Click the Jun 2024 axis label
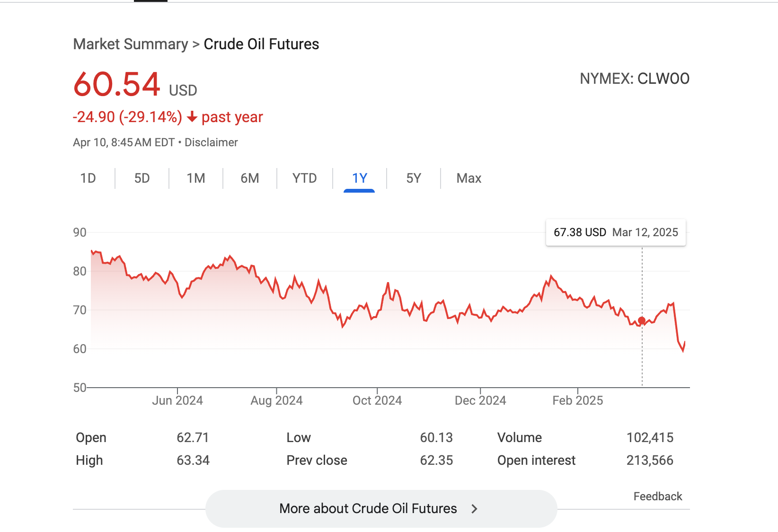 177,400
